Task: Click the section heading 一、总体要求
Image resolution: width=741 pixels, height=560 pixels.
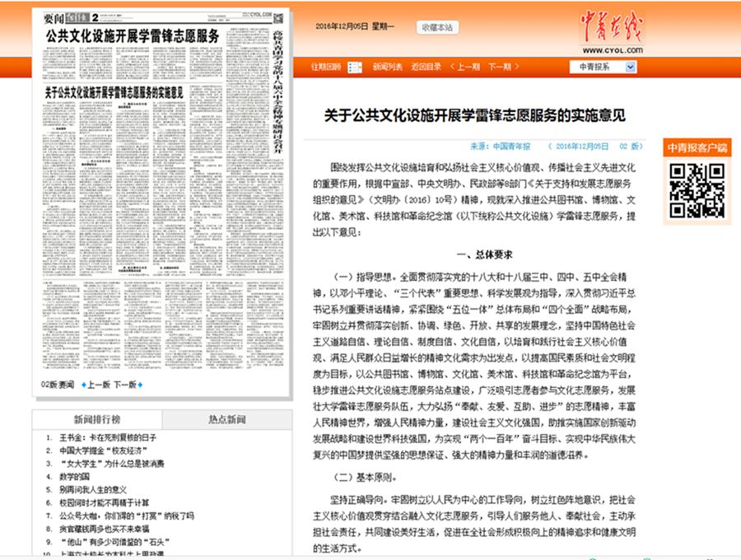Action: 484,254
